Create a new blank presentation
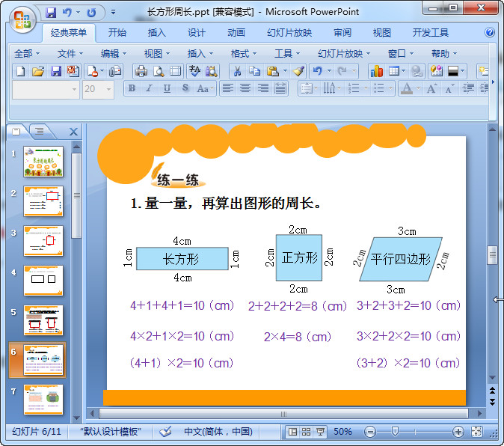Image resolution: width=504 pixels, height=446 pixels. click(21, 71)
